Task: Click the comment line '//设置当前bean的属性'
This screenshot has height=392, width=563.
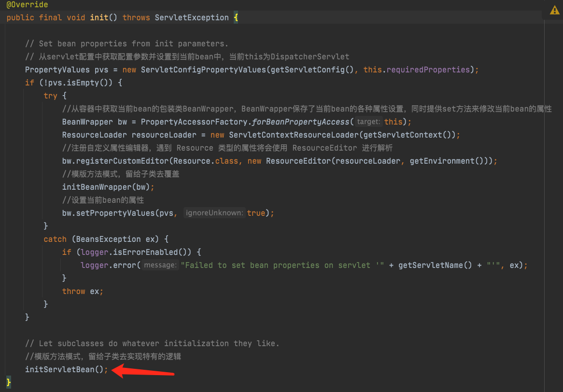Action: point(103,200)
